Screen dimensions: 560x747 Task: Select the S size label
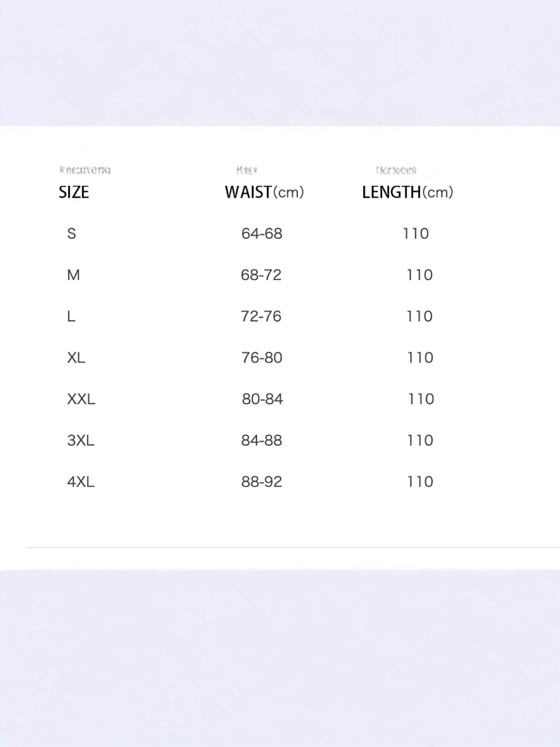(72, 234)
